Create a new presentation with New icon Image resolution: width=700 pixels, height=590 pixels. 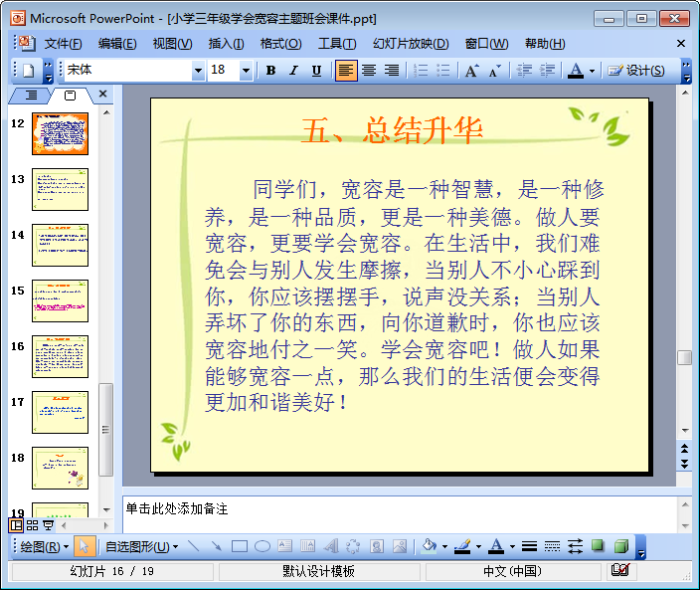29,70
